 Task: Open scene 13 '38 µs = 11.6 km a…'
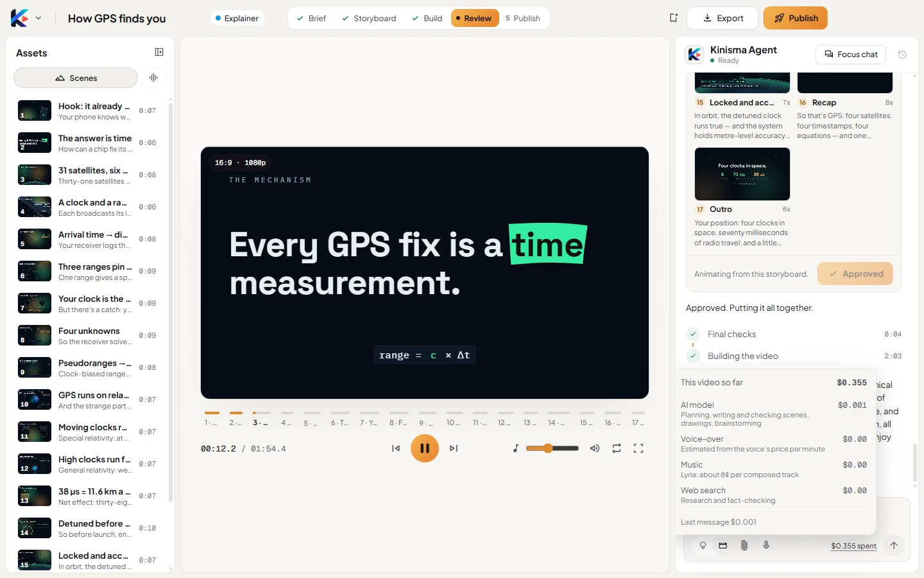click(x=88, y=496)
